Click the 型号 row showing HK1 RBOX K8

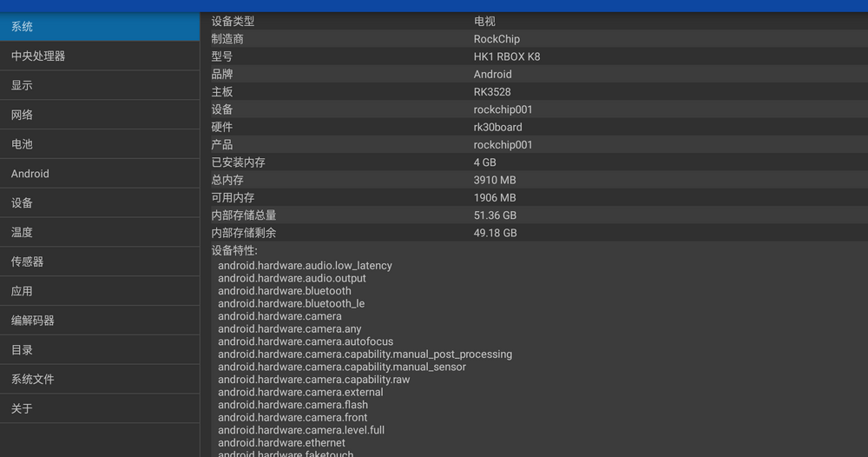coord(534,56)
